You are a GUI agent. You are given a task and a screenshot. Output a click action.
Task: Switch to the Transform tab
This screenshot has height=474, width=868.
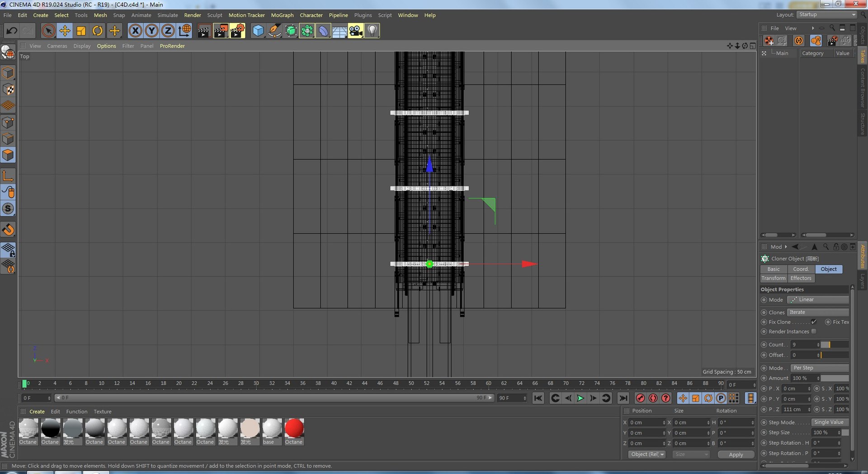[x=774, y=278]
